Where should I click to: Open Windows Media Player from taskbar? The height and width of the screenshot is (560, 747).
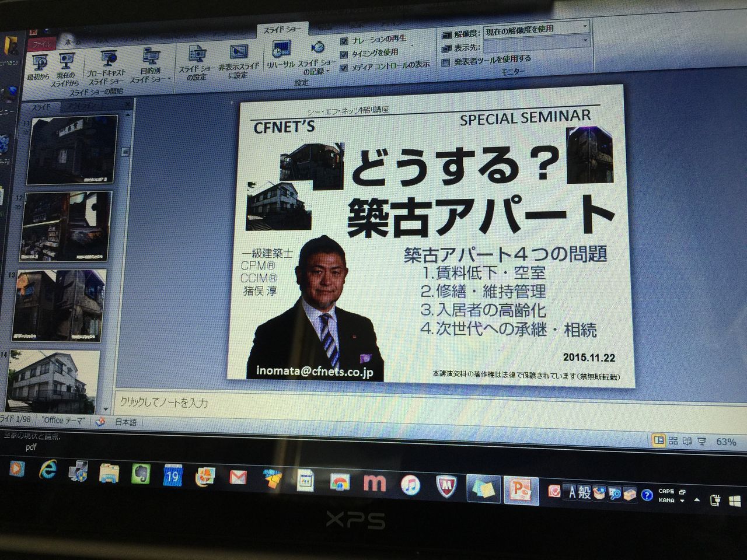(16, 467)
